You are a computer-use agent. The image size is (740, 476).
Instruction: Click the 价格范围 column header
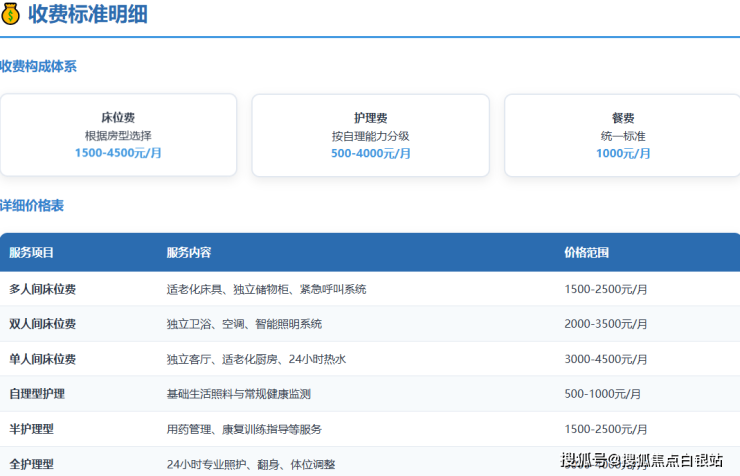point(586,253)
